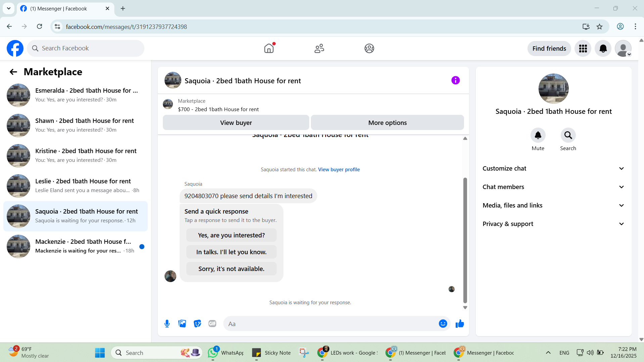Image resolution: width=644 pixels, height=362 pixels.
Task: Click the Find friends button
Action: click(x=549, y=48)
